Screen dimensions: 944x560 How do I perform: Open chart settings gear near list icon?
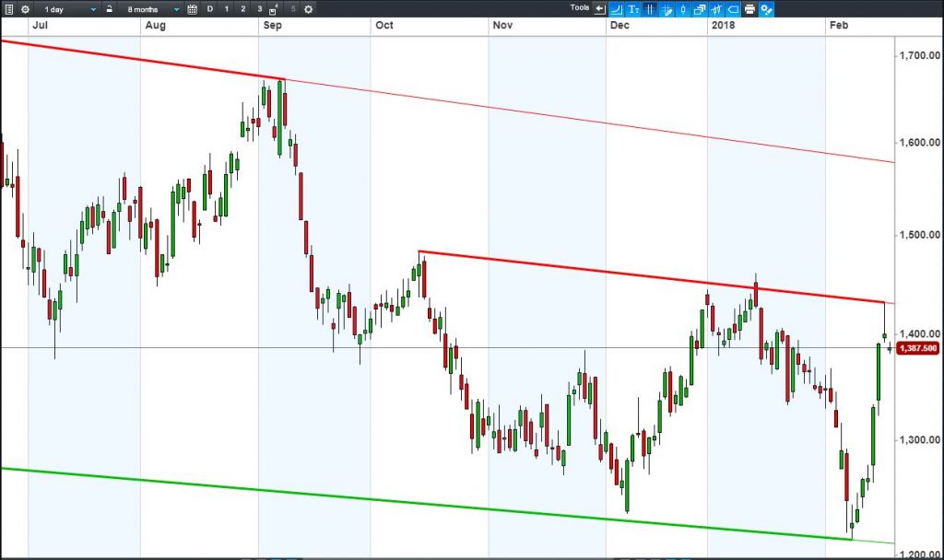tap(25, 9)
